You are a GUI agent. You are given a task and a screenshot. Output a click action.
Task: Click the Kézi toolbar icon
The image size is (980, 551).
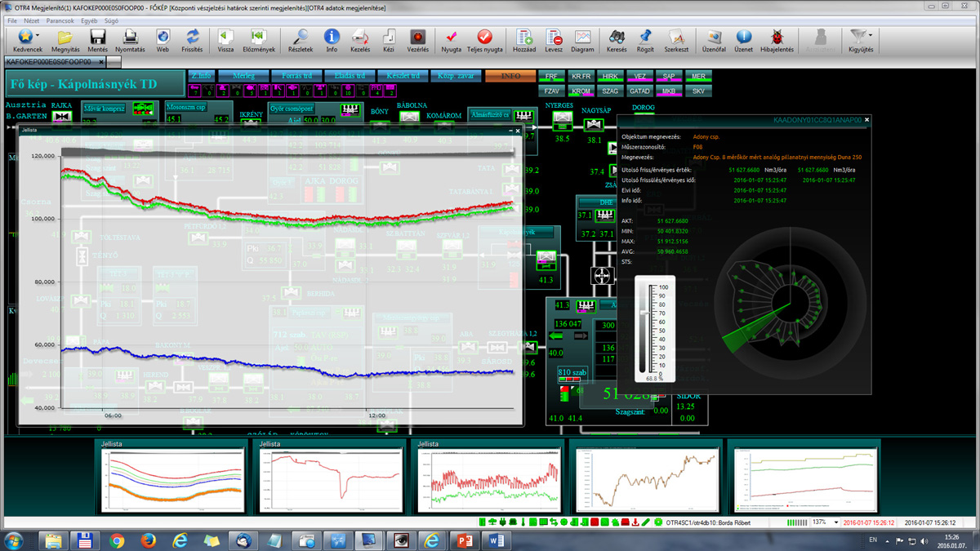(x=389, y=40)
